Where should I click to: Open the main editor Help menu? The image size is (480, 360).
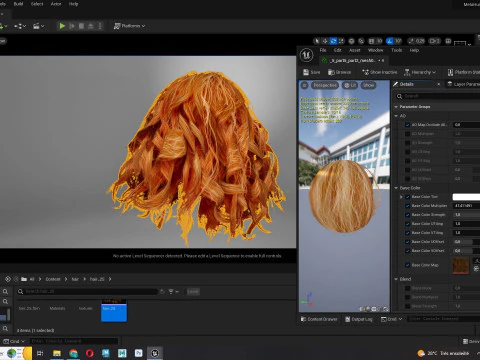point(73,4)
